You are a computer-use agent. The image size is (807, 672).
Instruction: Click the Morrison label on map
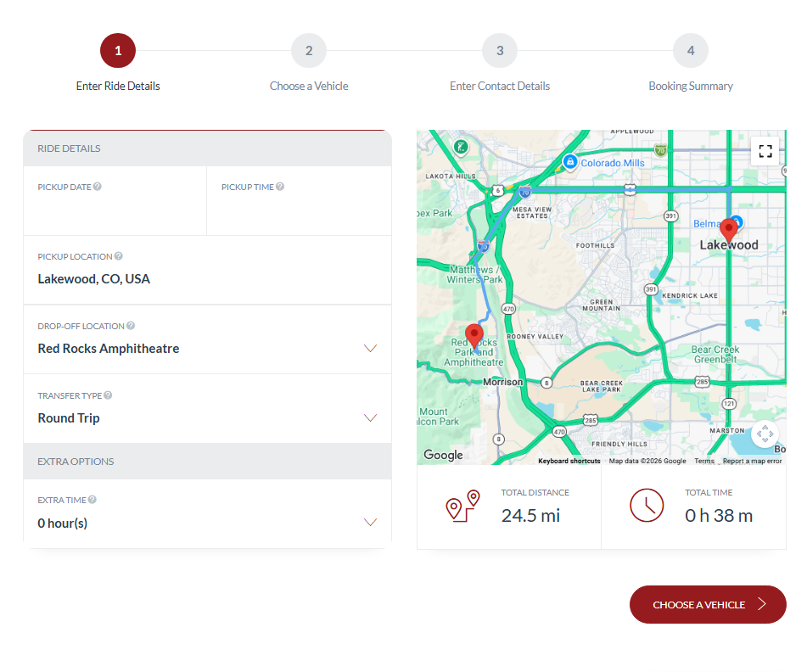[502, 382]
